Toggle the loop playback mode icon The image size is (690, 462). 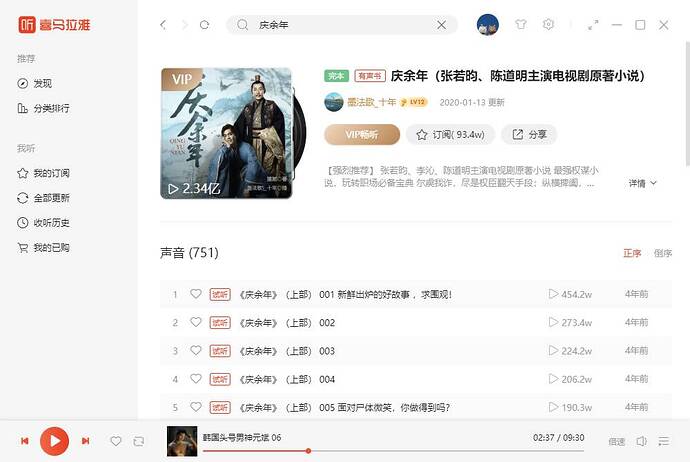[139, 441]
